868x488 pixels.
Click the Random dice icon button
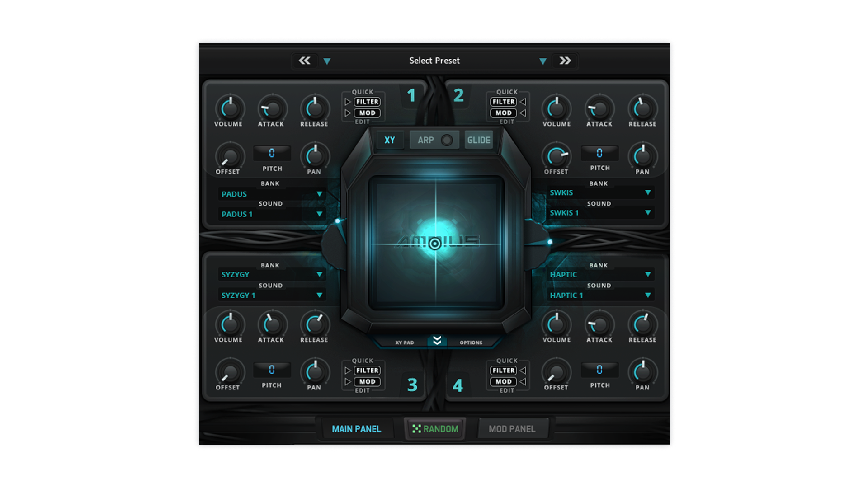(x=417, y=429)
